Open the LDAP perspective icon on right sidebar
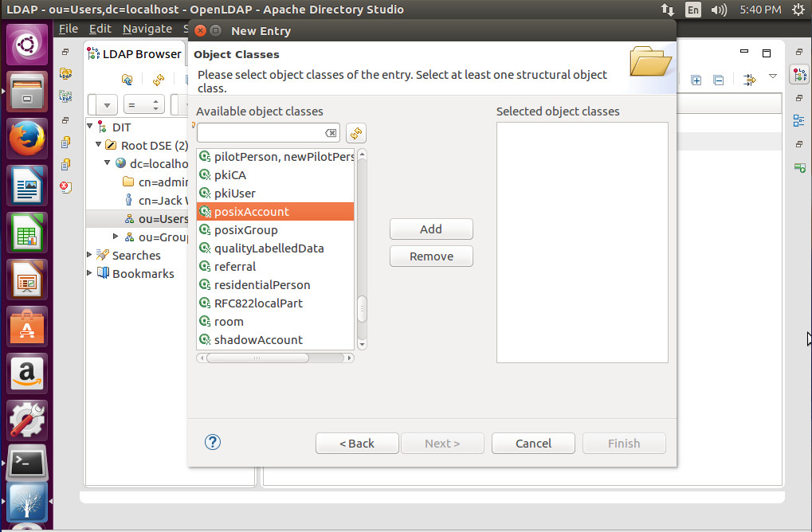Screen dimensions: 812x532 coord(800,73)
